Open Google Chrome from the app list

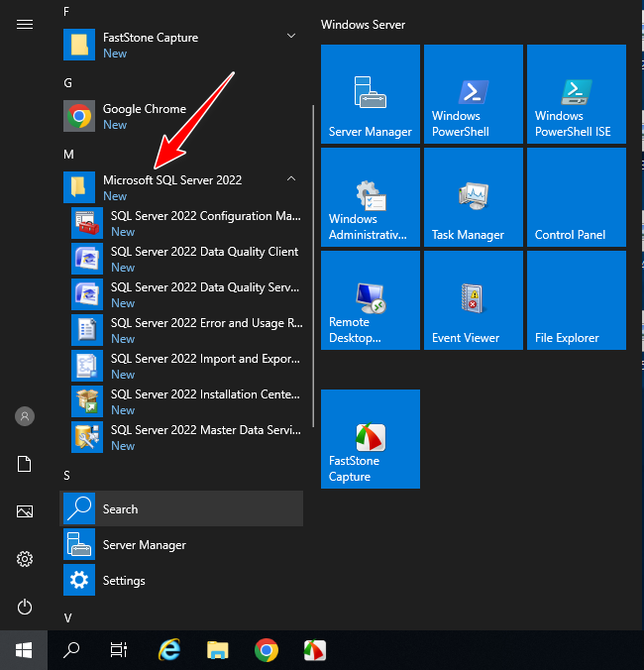tap(183, 116)
